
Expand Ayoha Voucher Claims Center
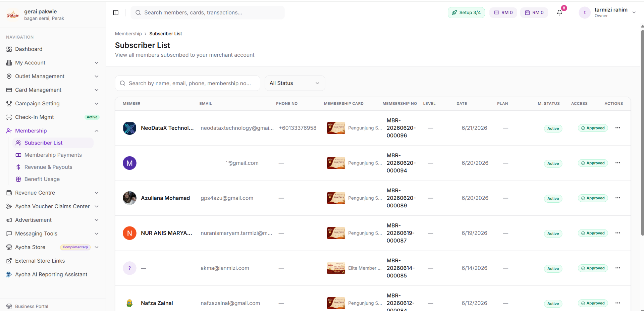tap(53, 206)
